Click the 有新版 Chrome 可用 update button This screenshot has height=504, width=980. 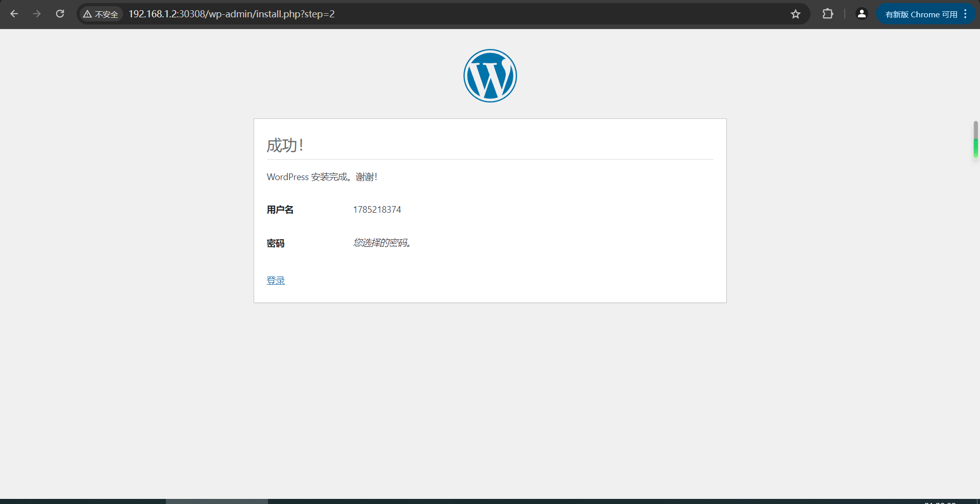point(921,14)
